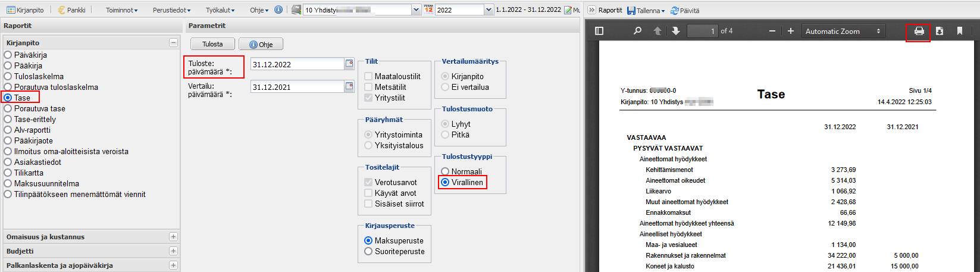Open calendar picker for Tuloste date
This screenshot has width=980, height=272.
pyautogui.click(x=349, y=64)
